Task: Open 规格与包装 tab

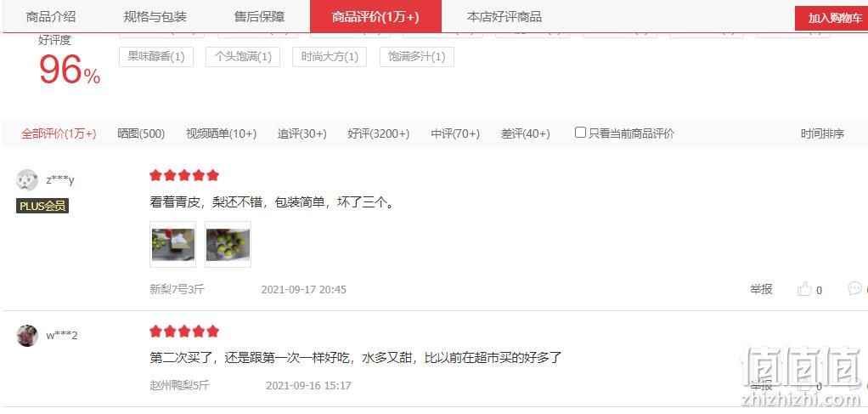Action: click(155, 17)
